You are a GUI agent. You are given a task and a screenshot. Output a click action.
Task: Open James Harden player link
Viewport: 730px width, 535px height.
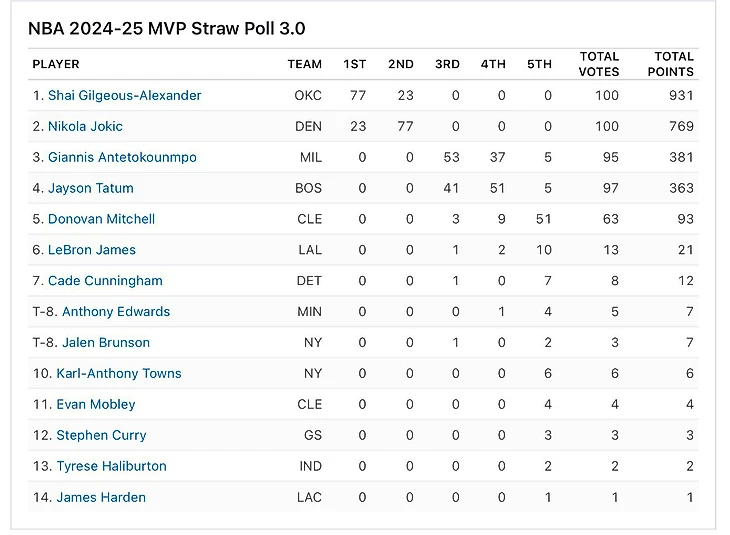pyautogui.click(x=101, y=497)
